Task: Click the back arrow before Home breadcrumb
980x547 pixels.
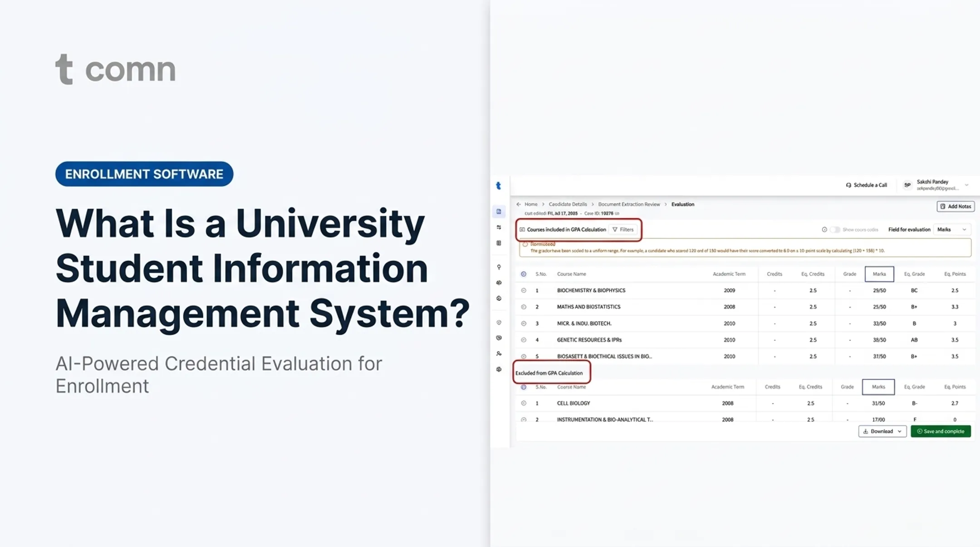Action: (x=519, y=204)
